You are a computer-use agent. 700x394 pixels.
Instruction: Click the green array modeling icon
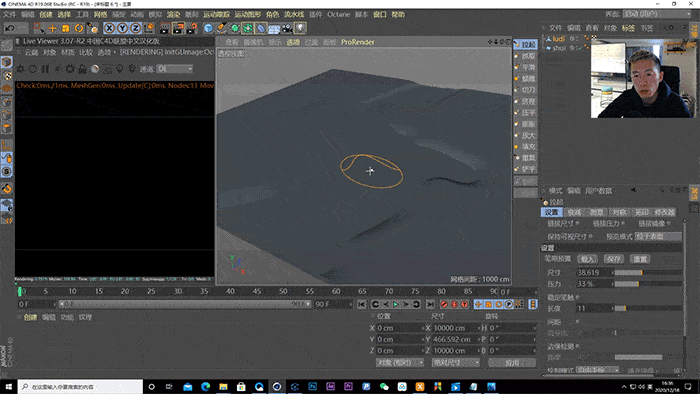248,28
